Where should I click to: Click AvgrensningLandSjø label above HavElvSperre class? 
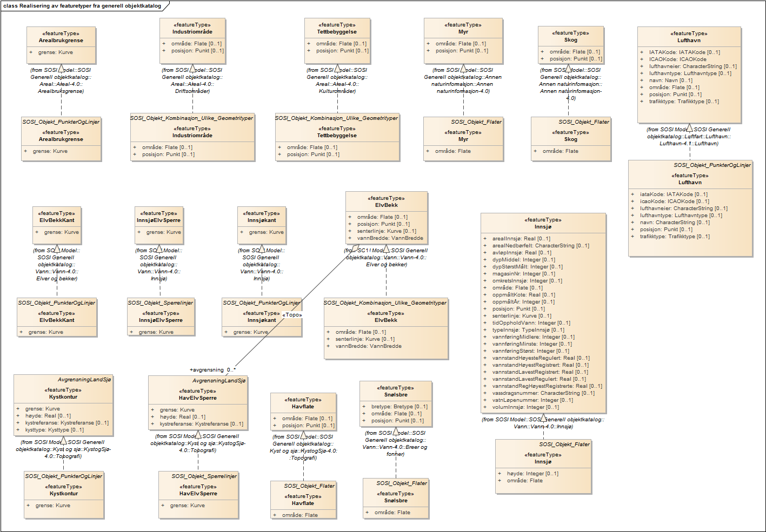click(x=219, y=381)
